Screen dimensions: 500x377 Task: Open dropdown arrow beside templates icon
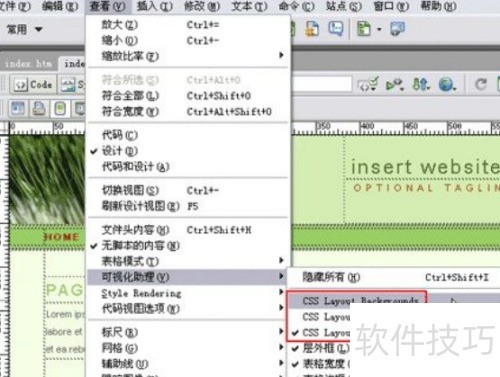point(379,29)
